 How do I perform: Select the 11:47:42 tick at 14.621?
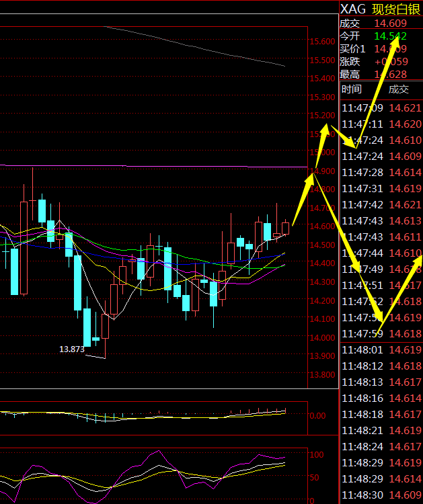pos(381,205)
